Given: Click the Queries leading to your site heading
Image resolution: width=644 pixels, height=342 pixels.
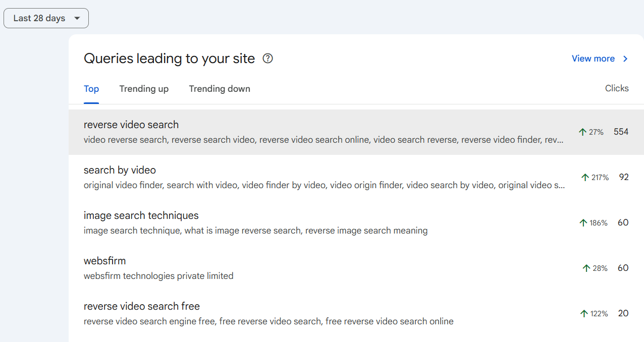Looking at the screenshot, I should [x=169, y=59].
